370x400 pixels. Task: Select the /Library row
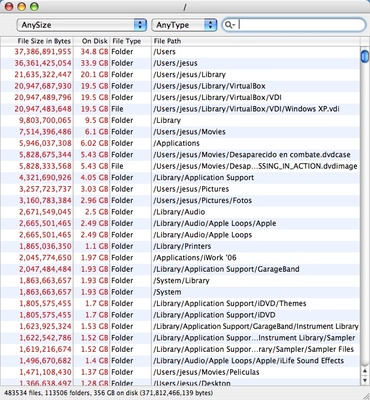coord(180,120)
